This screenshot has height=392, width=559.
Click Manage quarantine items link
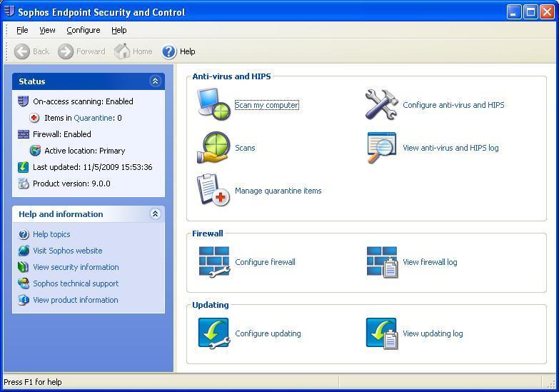278,191
